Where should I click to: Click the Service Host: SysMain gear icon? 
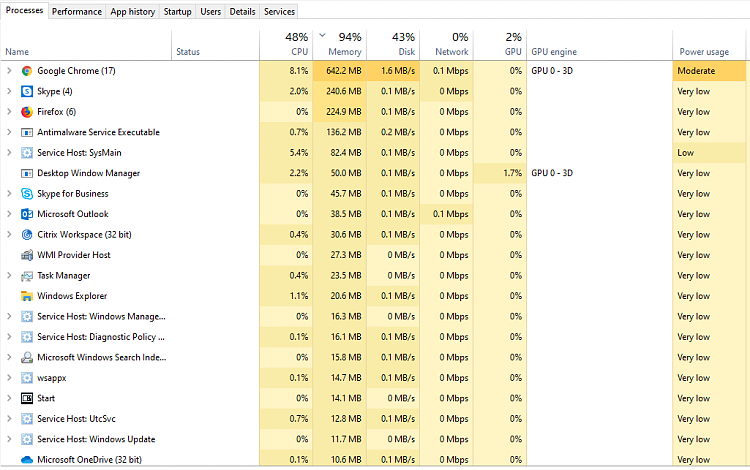27,153
